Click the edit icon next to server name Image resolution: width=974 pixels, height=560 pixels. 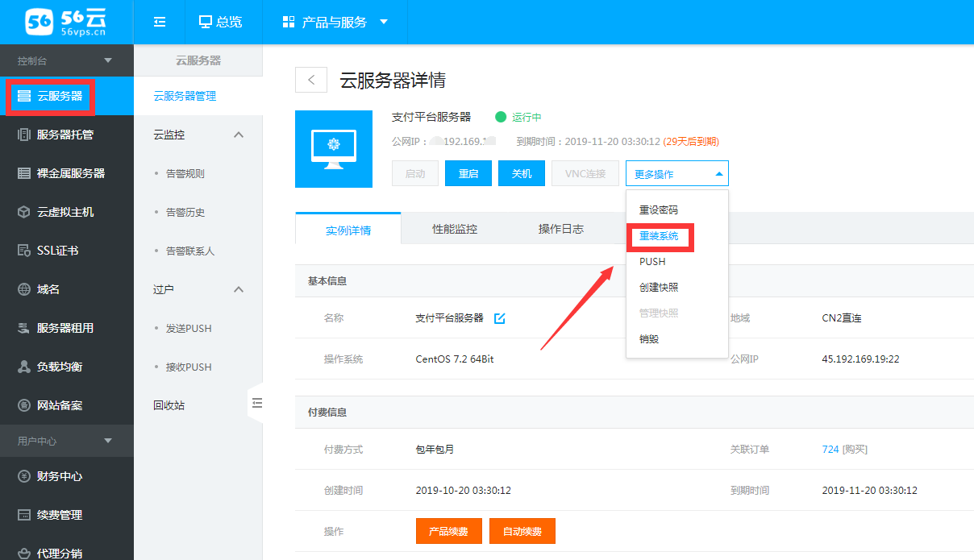(x=499, y=318)
